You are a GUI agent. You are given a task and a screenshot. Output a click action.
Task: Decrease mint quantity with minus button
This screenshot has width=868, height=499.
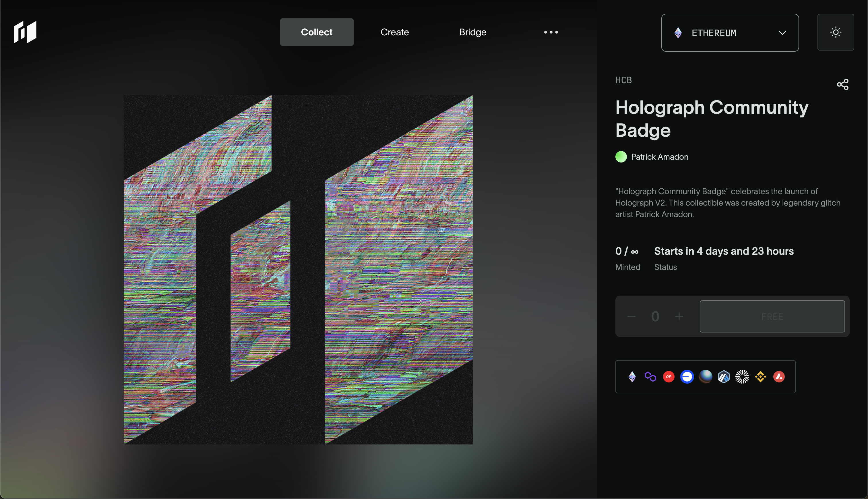[631, 316]
